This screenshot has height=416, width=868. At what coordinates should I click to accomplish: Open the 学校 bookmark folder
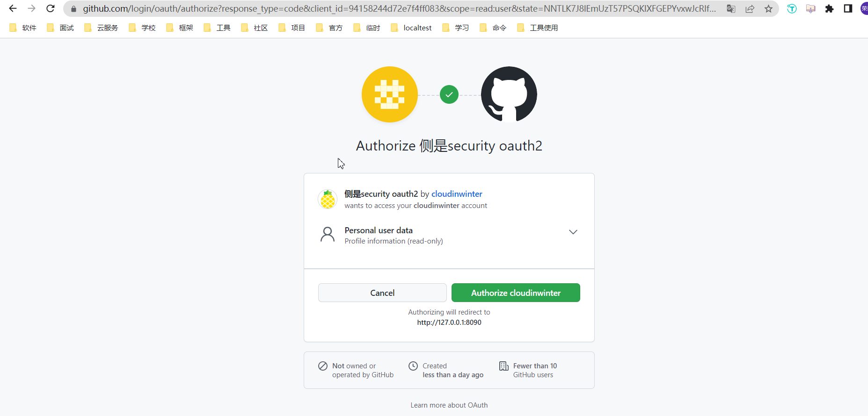tap(142, 28)
